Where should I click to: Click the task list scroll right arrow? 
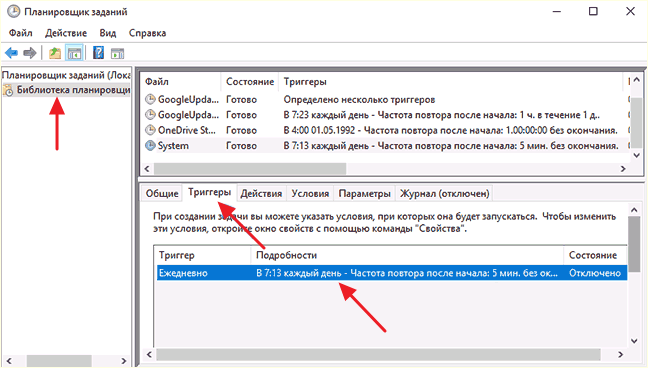click(623, 169)
